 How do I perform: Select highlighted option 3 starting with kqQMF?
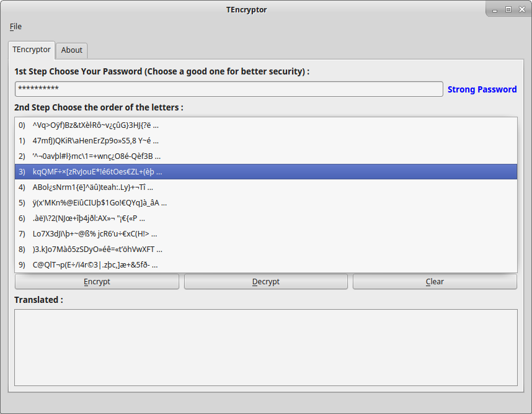266,171
